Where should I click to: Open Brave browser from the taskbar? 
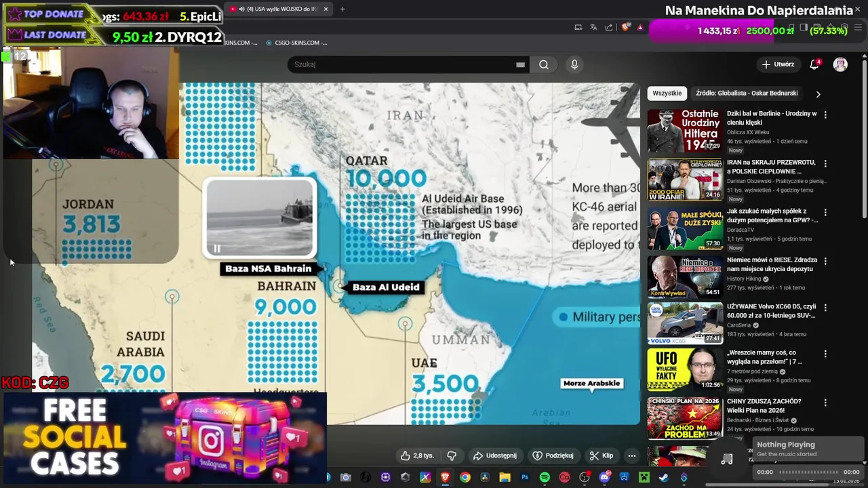[446, 477]
